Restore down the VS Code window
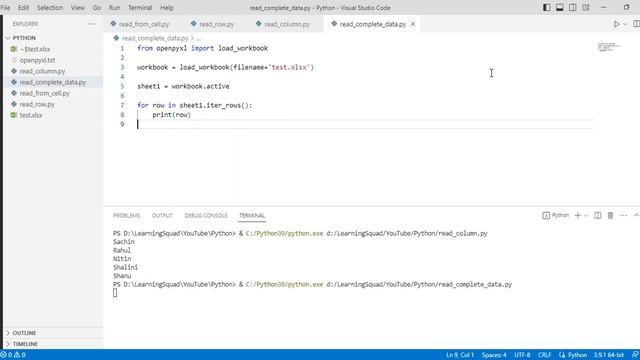Screen dimensions: 640x360 [627, 7]
